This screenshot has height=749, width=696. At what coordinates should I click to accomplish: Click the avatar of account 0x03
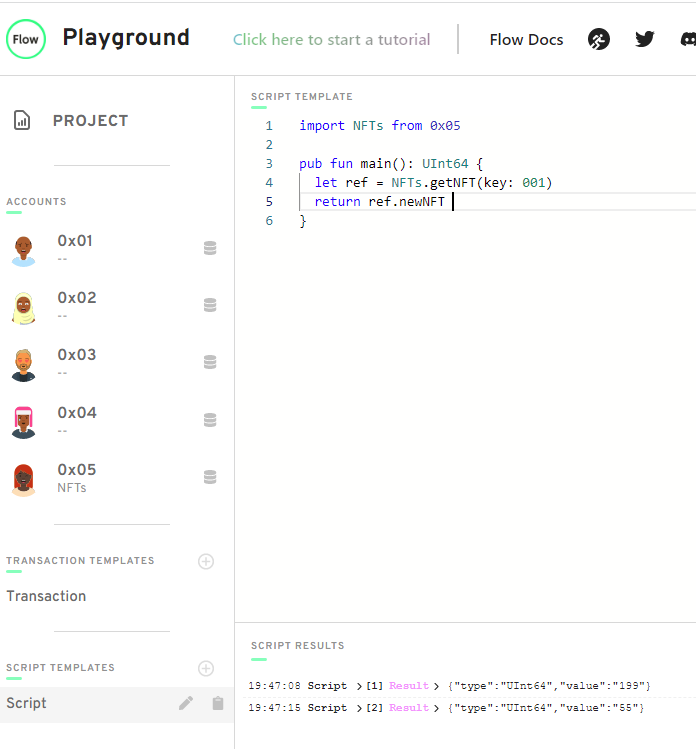pyautogui.click(x=23, y=365)
